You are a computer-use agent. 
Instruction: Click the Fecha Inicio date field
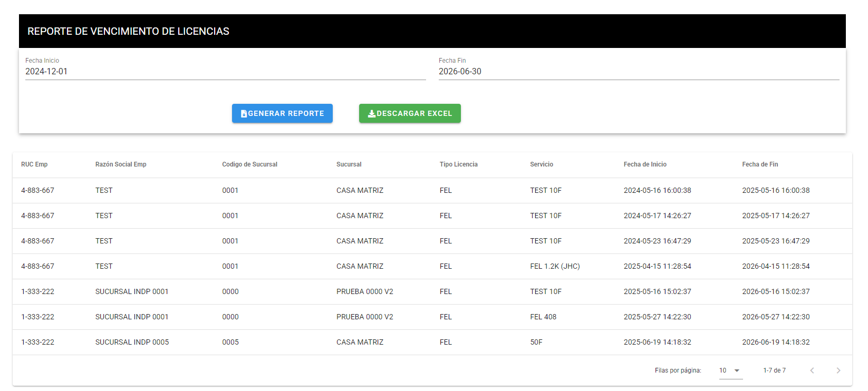tap(225, 72)
